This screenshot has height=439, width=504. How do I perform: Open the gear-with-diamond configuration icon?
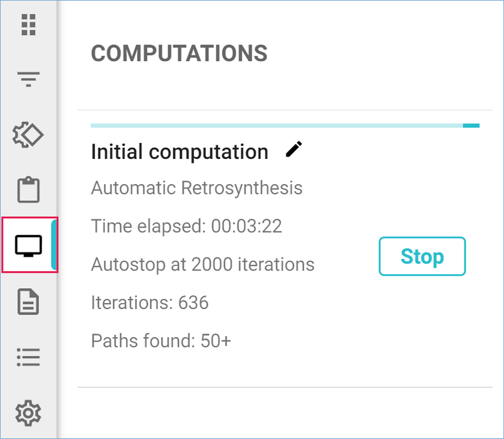click(28, 135)
